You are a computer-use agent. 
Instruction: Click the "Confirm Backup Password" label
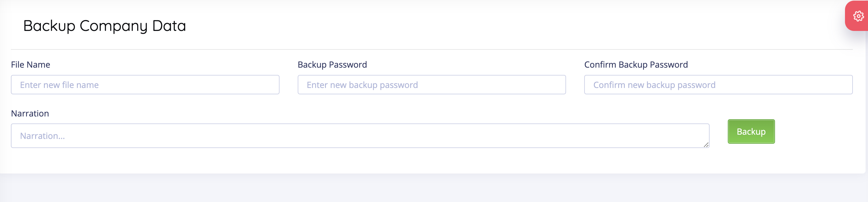[636, 64]
